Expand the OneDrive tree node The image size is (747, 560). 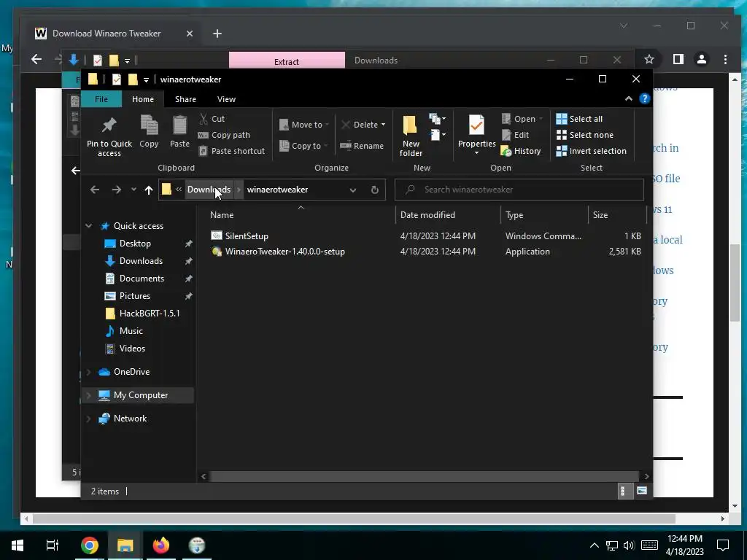tap(88, 372)
